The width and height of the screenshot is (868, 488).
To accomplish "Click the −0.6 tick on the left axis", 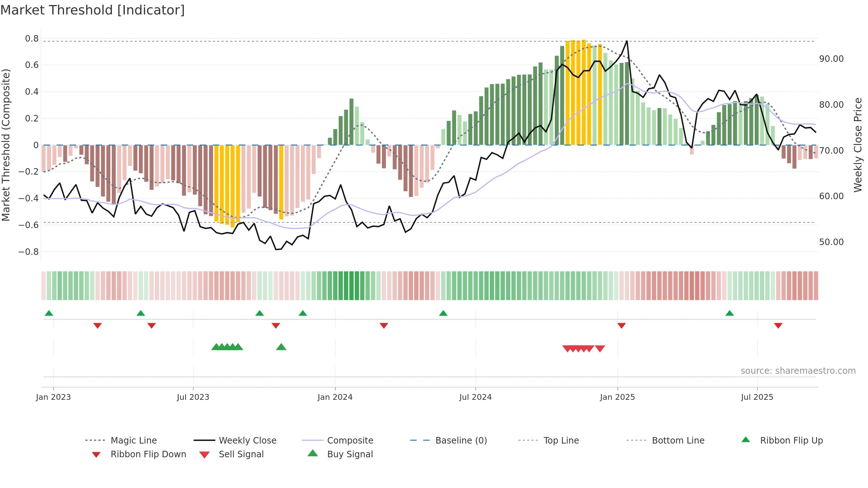I will (29, 225).
